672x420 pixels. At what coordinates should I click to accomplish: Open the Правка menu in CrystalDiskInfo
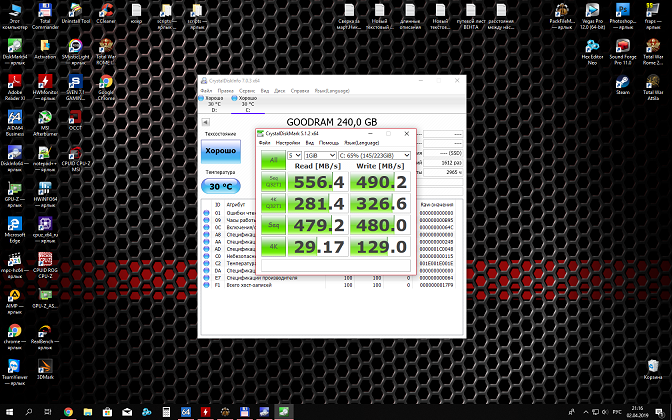(x=225, y=91)
